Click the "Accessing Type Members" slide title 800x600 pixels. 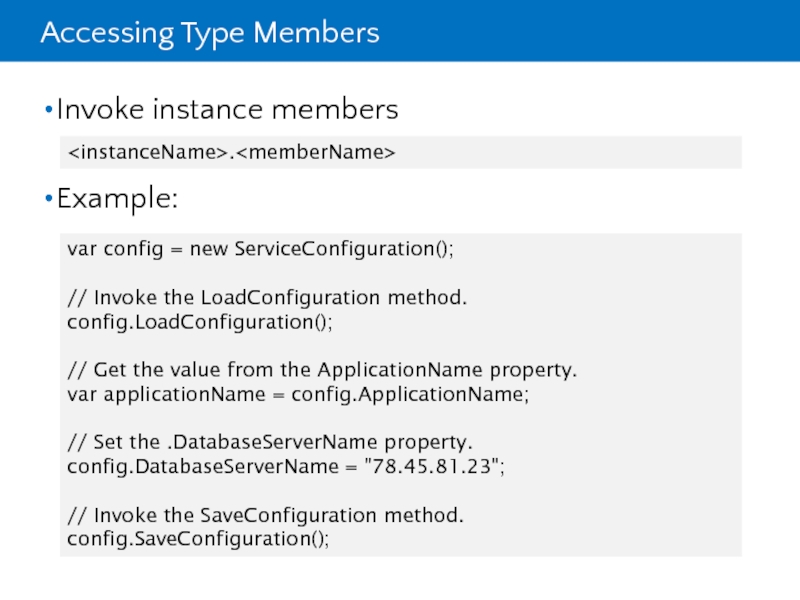210,33
